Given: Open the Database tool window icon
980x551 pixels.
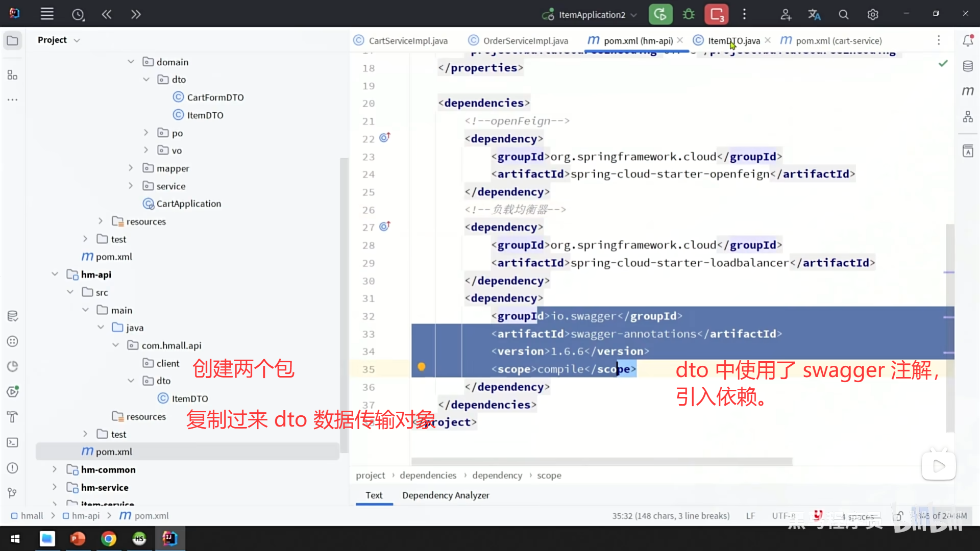Looking at the screenshot, I should (x=968, y=66).
